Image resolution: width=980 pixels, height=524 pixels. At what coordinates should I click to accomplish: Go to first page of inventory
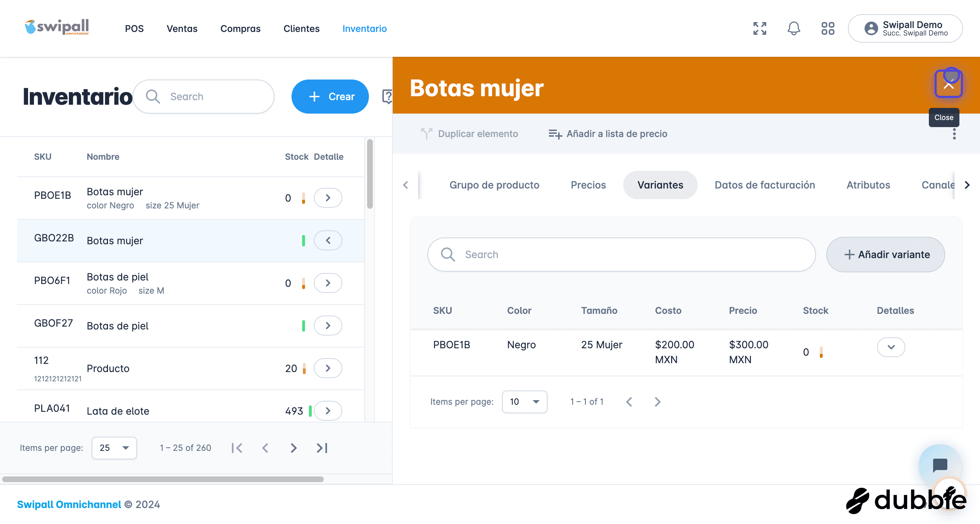point(237,448)
